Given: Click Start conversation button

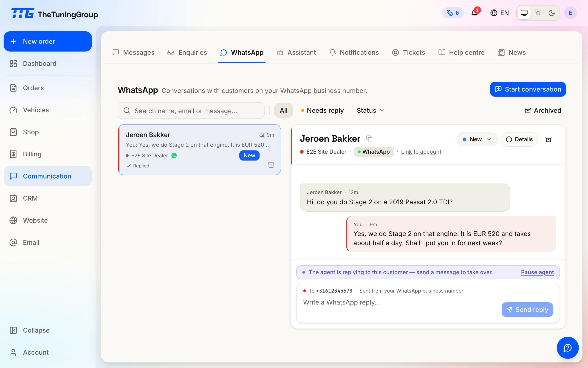Looking at the screenshot, I should [528, 89].
